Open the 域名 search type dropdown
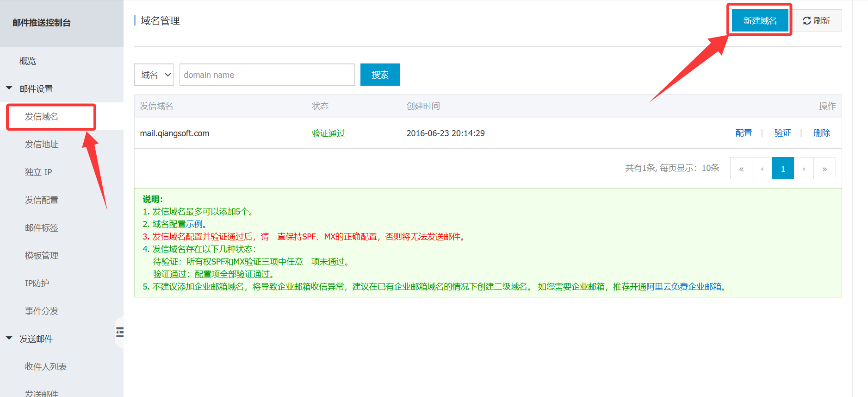The height and width of the screenshot is (397, 868). pyautogui.click(x=154, y=75)
